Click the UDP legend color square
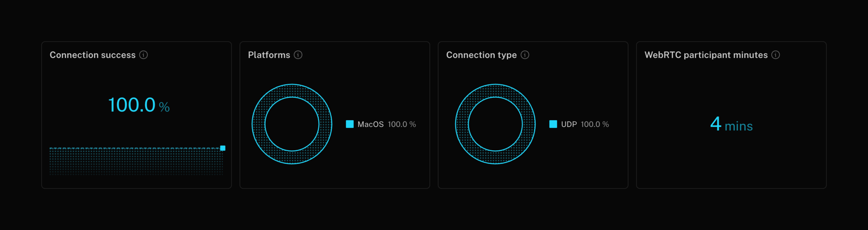Screen dimensions: 868x230 (553, 124)
